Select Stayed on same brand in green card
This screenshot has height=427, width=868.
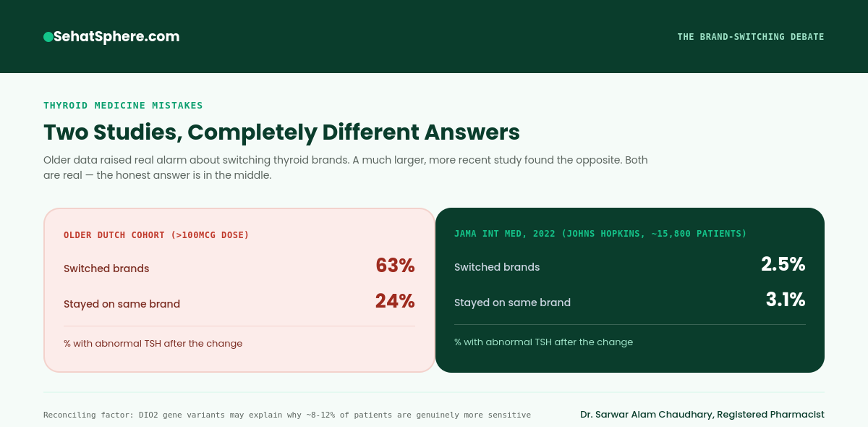pos(512,303)
